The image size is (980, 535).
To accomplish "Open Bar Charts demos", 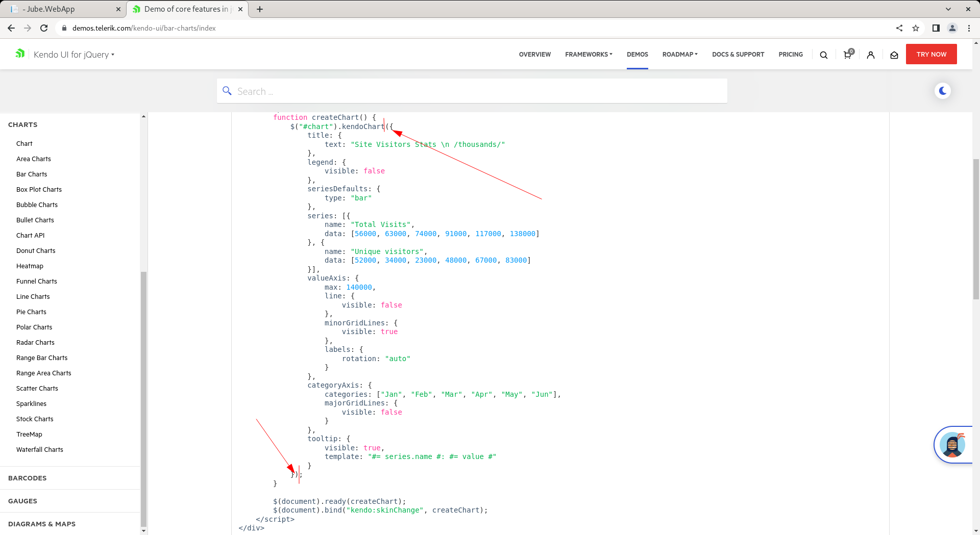I will pyautogui.click(x=32, y=174).
